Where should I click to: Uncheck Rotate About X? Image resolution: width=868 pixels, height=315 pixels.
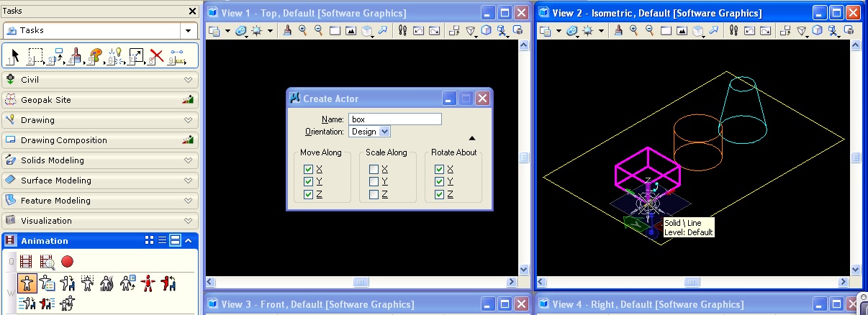click(x=439, y=169)
